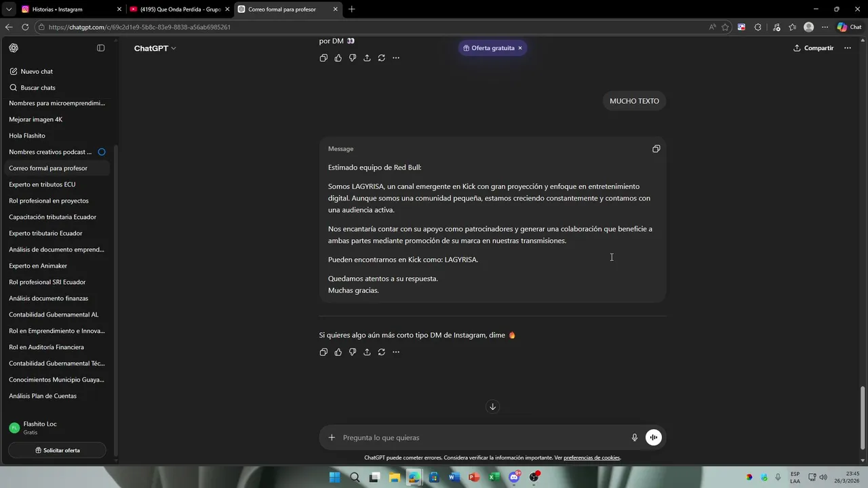Activate the microphone dictation icon
The image size is (868, 488).
[x=635, y=437]
